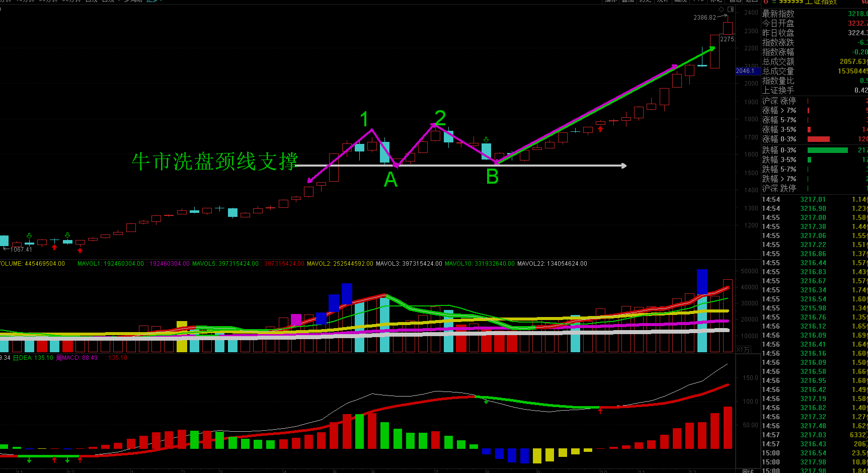Click the 涨幅 3-5% row
The height and width of the screenshot is (473, 868).
click(815, 129)
